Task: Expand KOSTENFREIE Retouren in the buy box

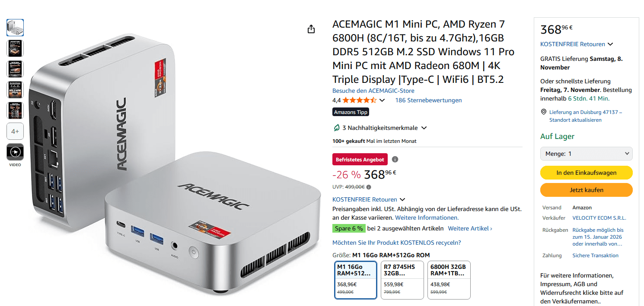Action: click(x=610, y=44)
